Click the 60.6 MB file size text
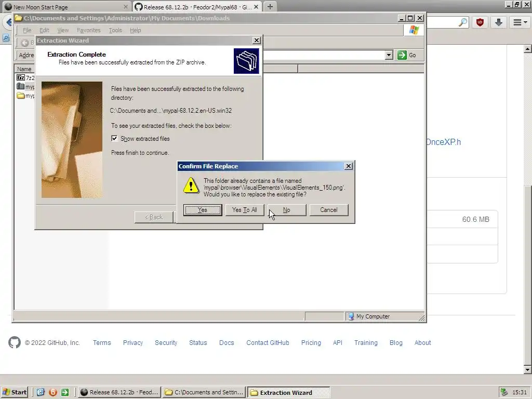 click(x=476, y=220)
